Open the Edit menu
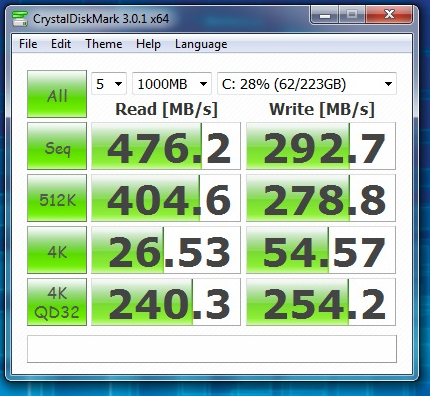The width and height of the screenshot is (431, 397). pyautogui.click(x=61, y=44)
